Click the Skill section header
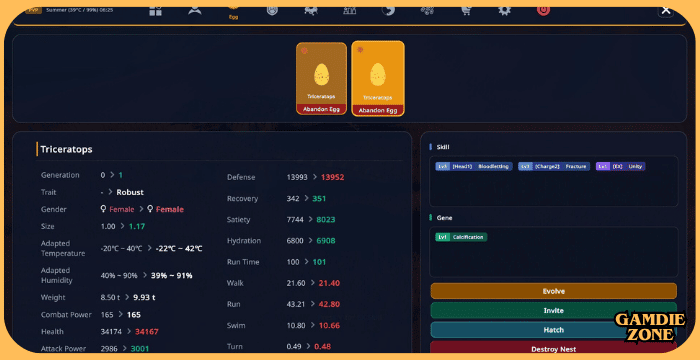 click(x=443, y=147)
